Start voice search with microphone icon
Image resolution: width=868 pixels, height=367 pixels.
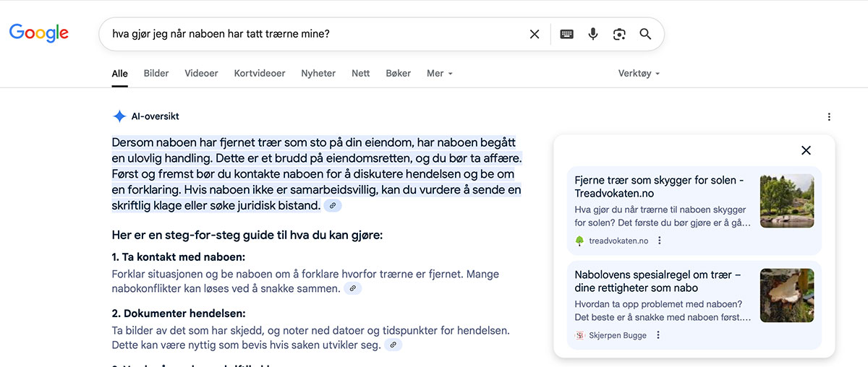(x=593, y=34)
